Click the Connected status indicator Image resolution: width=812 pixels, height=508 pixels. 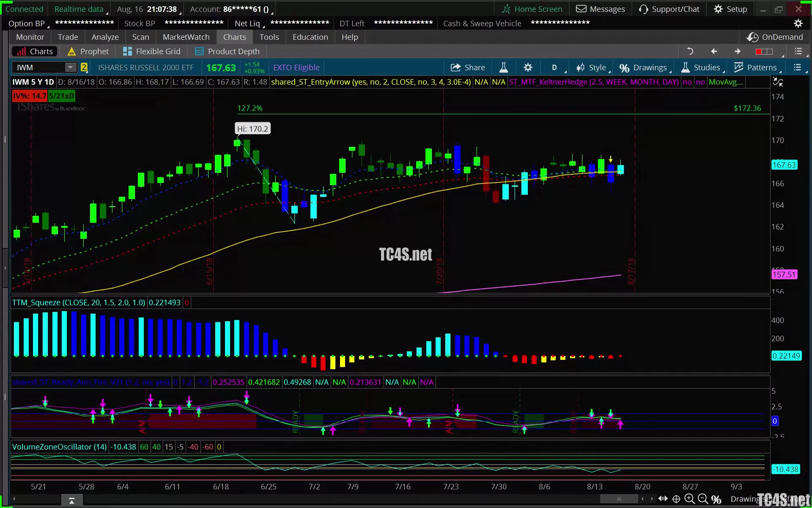point(24,9)
